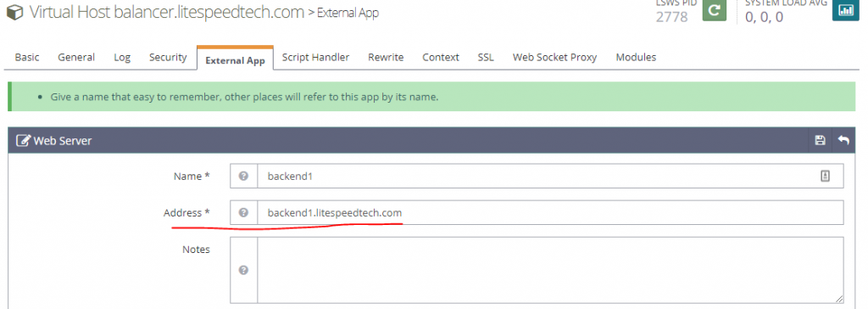Click the External App breadcrumb text
Screen dimensions: 868x309
(348, 13)
